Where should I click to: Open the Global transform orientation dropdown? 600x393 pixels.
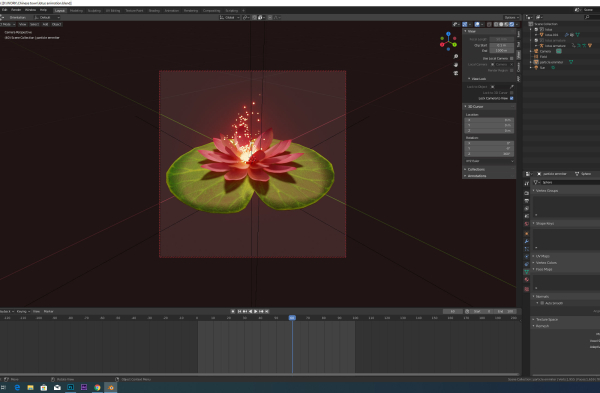click(x=230, y=17)
